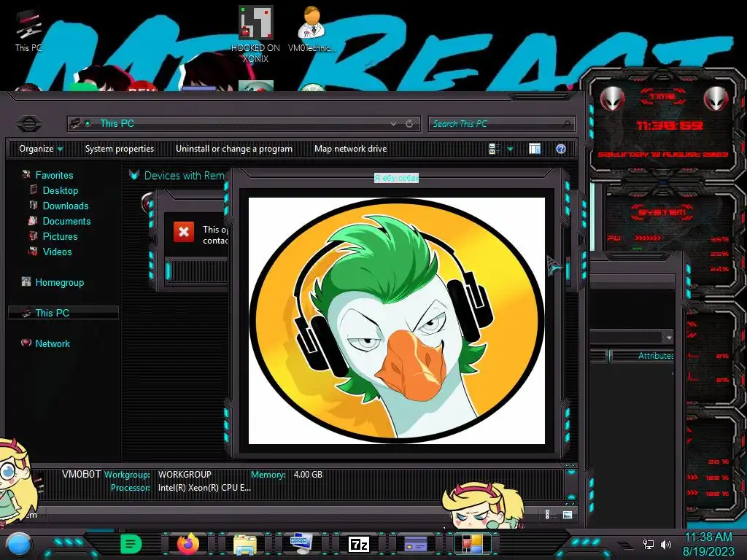Viewport: 747px width, 560px height.
Task: Open HOOKED ON XONIX desktop icon
Action: tap(256, 34)
